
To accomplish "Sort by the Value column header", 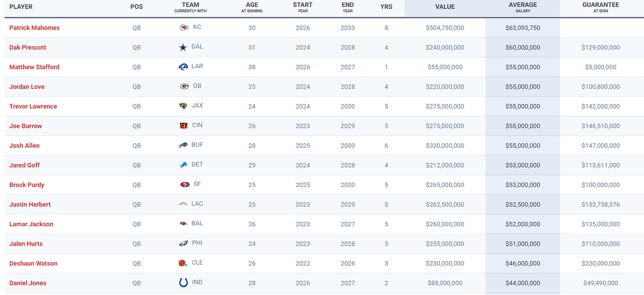I will pos(444,7).
